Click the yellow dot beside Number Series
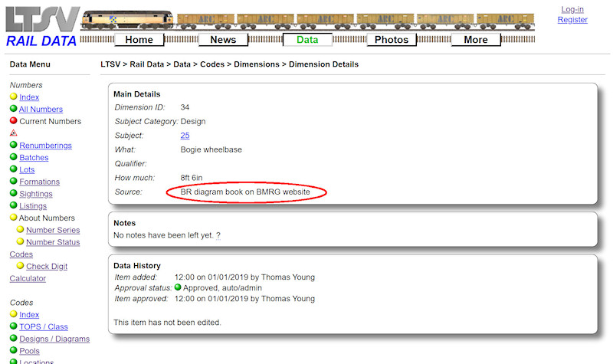613x364 pixels. click(21, 229)
